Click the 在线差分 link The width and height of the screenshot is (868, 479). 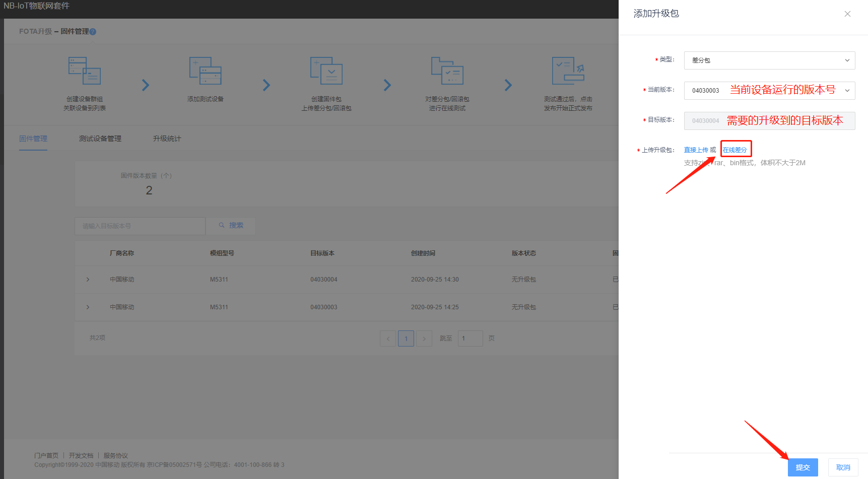pyautogui.click(x=735, y=150)
